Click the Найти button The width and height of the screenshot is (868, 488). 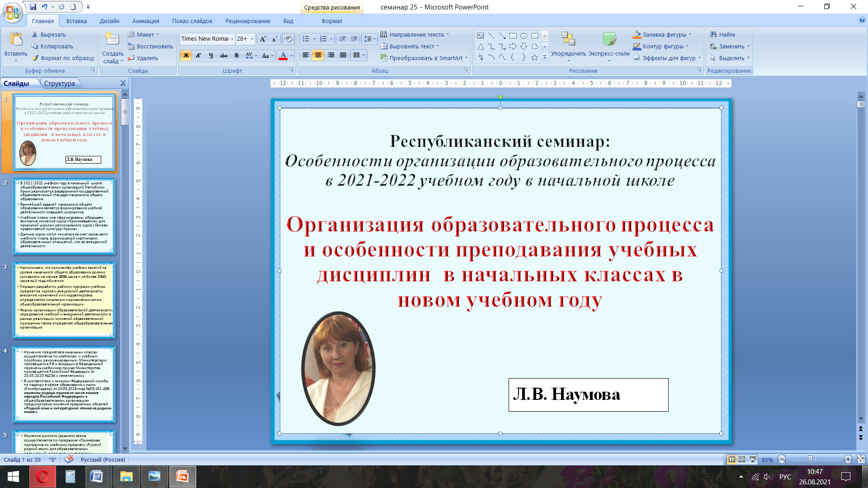722,34
